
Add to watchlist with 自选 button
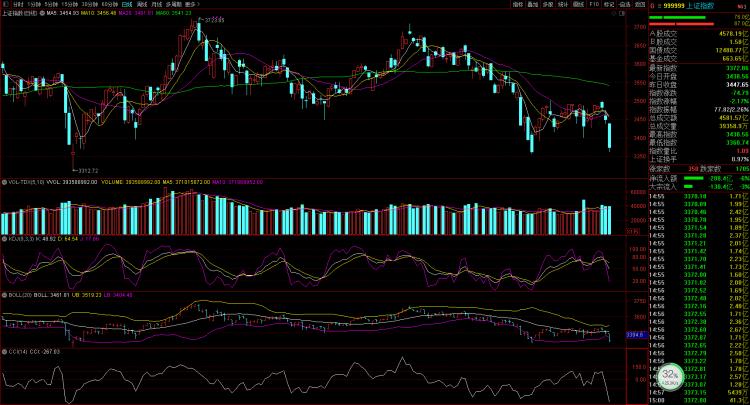pyautogui.click(x=623, y=5)
